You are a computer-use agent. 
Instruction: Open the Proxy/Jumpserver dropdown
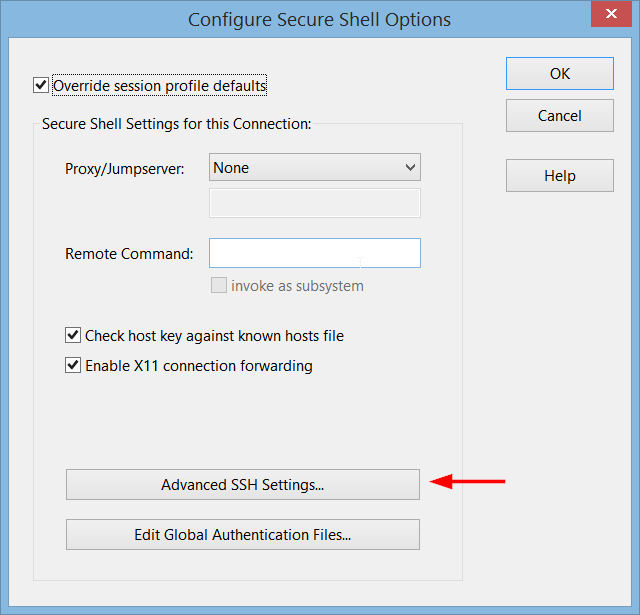coord(315,168)
